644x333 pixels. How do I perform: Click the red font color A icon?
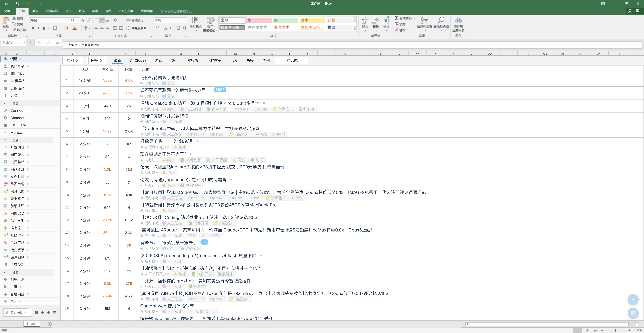click(75, 28)
